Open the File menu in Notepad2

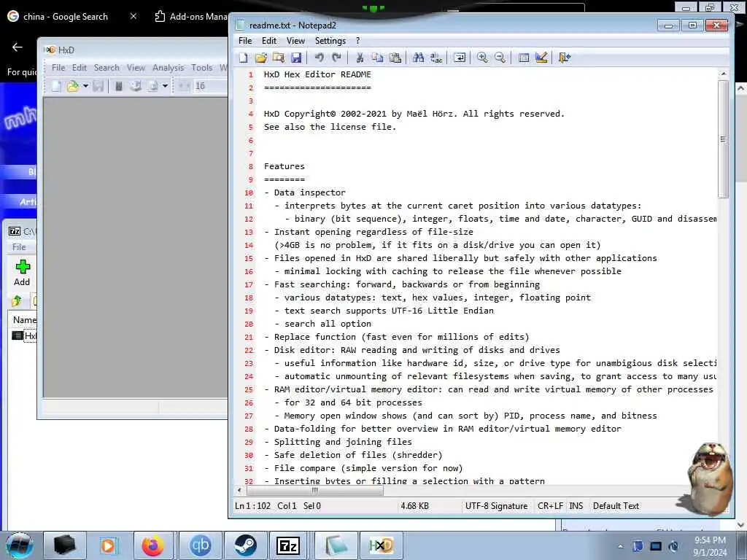pyautogui.click(x=245, y=41)
